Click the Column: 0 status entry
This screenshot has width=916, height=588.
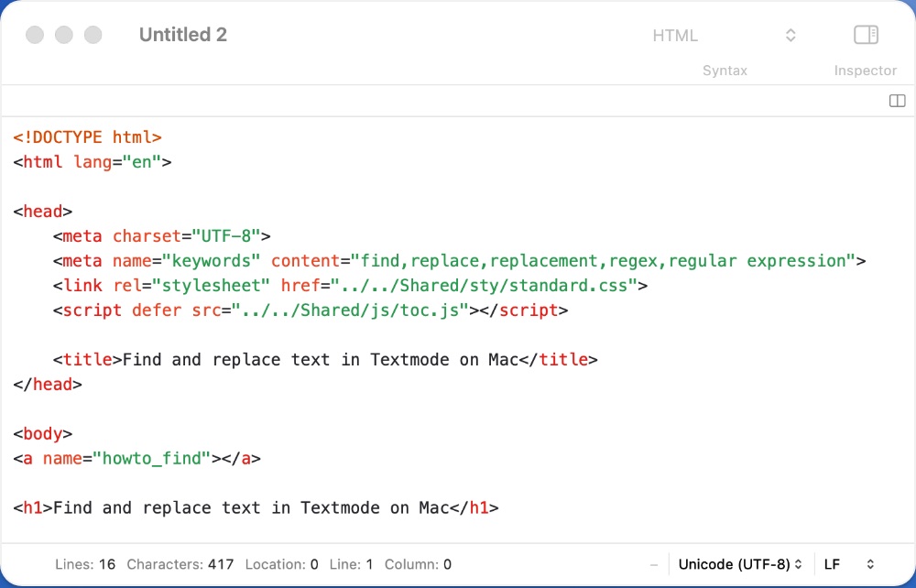(418, 564)
